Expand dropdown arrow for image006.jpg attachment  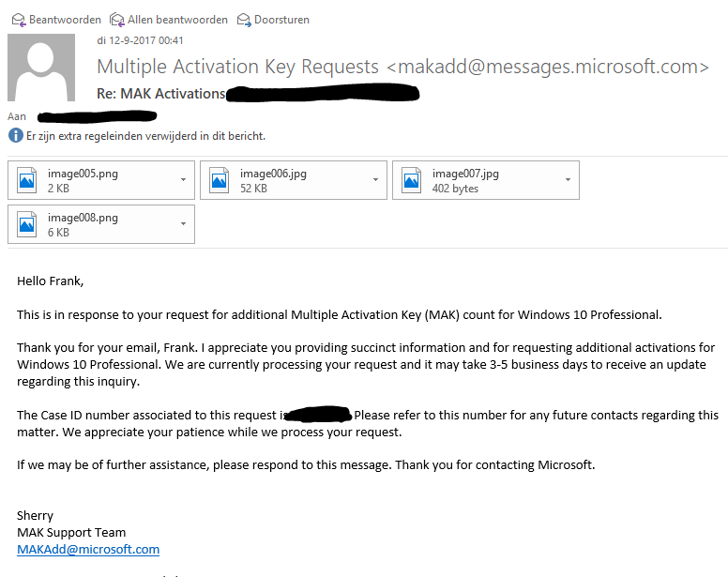[x=375, y=179]
